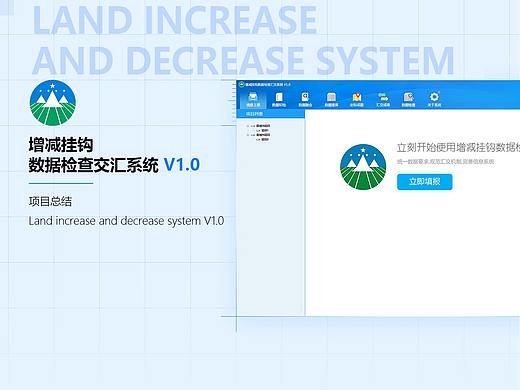Click the document with magnifier toolbar icon

[x=305, y=97]
